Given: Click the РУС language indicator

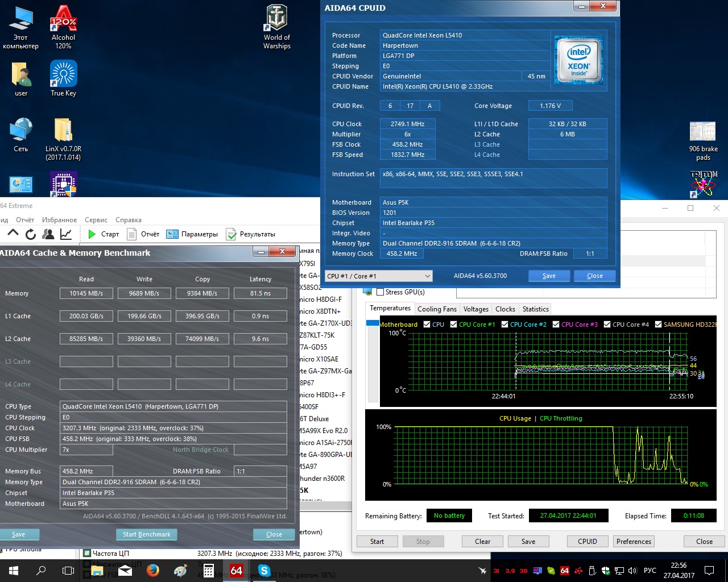Looking at the screenshot, I should tap(650, 571).
